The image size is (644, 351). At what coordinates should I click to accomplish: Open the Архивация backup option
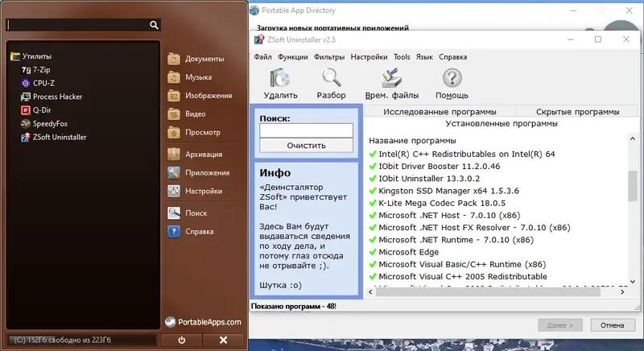195,155
